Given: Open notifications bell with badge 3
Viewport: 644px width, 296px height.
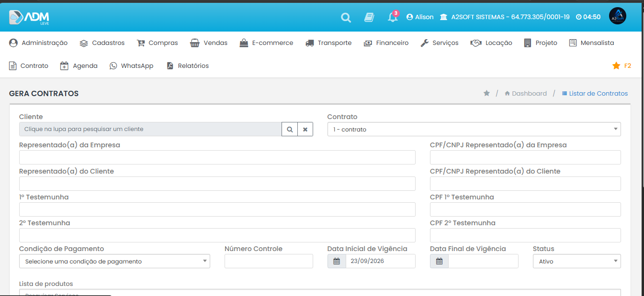Looking at the screenshot, I should tap(393, 17).
